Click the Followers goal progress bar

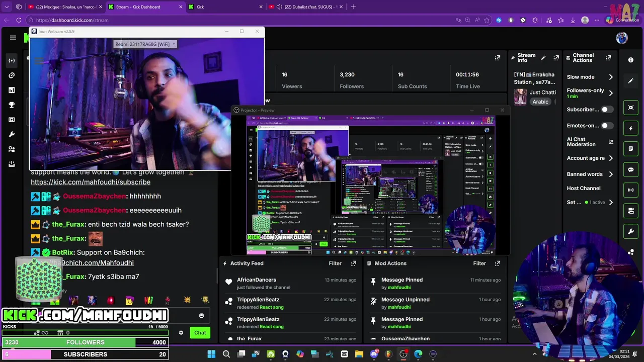86,342
